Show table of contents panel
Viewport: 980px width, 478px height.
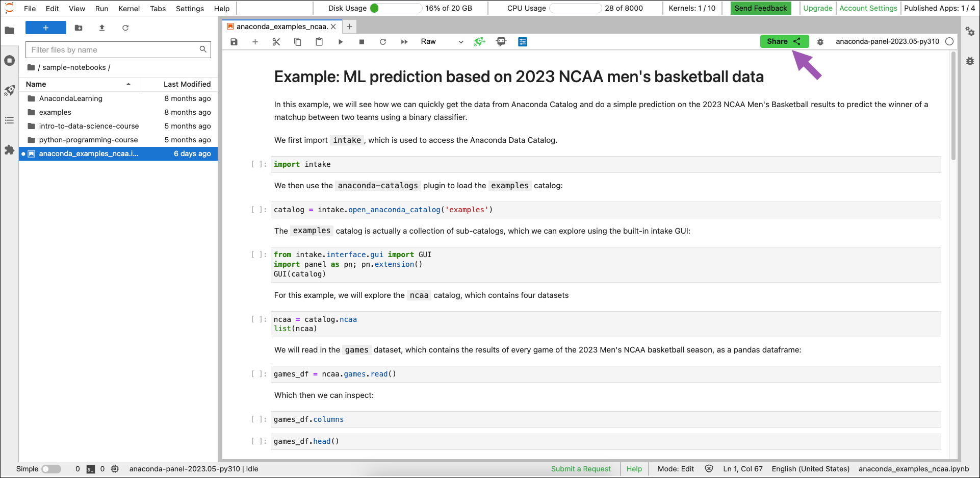click(9, 120)
